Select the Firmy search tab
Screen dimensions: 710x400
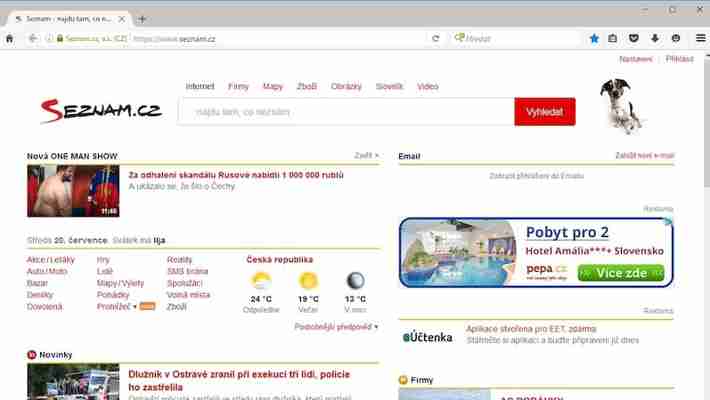click(238, 86)
